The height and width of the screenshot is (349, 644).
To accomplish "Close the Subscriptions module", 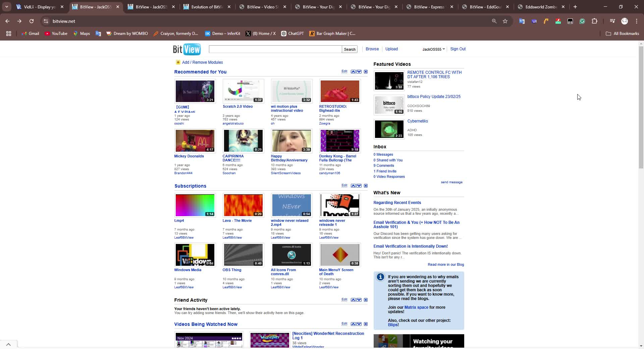I will [366, 186].
